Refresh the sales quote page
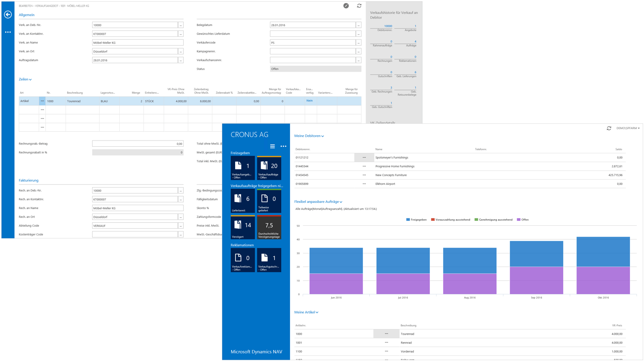This screenshot has width=644, height=361. tap(359, 6)
